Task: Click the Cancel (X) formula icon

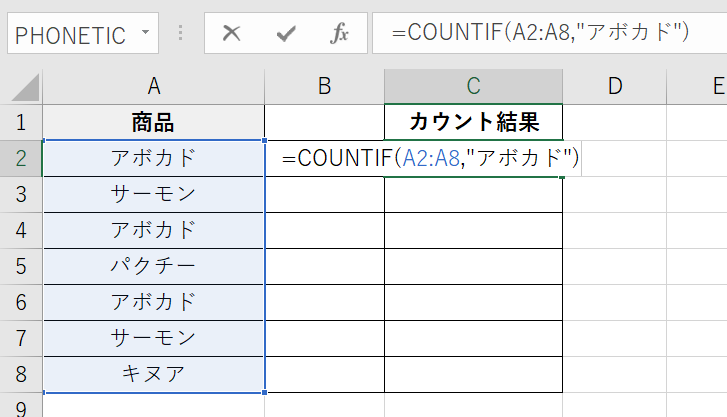Action: [232, 34]
